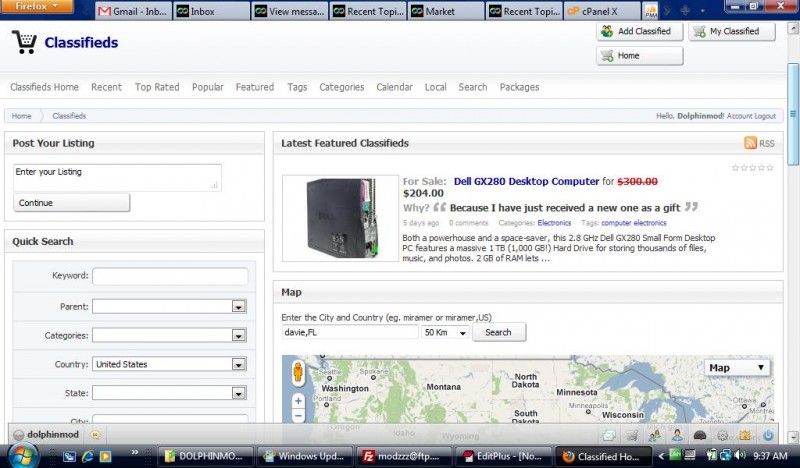The width and height of the screenshot is (800, 468).
Task: Click the power icon in member bar
Action: (x=768, y=435)
